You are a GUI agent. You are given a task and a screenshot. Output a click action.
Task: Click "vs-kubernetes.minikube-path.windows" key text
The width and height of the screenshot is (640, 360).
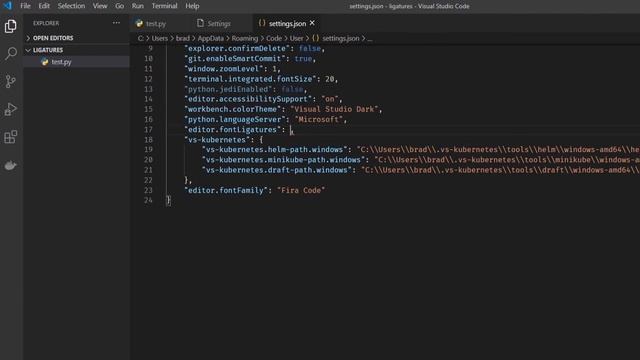(x=283, y=160)
